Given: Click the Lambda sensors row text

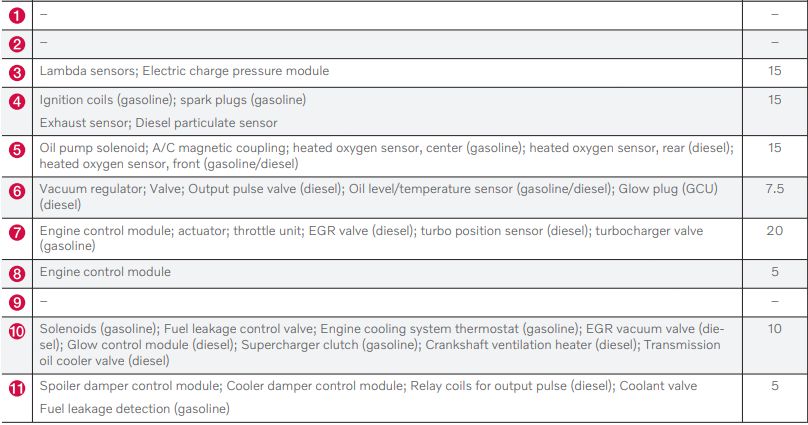Looking at the screenshot, I should 184,72.
